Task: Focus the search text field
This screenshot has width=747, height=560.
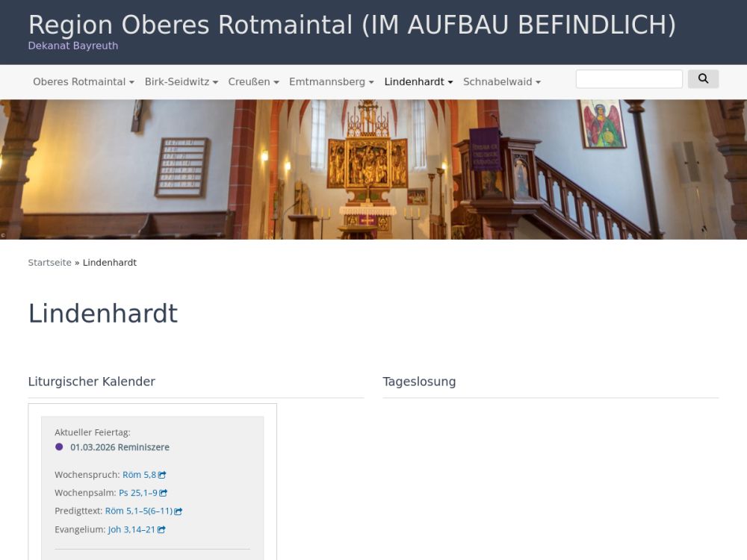Action: 629,79
